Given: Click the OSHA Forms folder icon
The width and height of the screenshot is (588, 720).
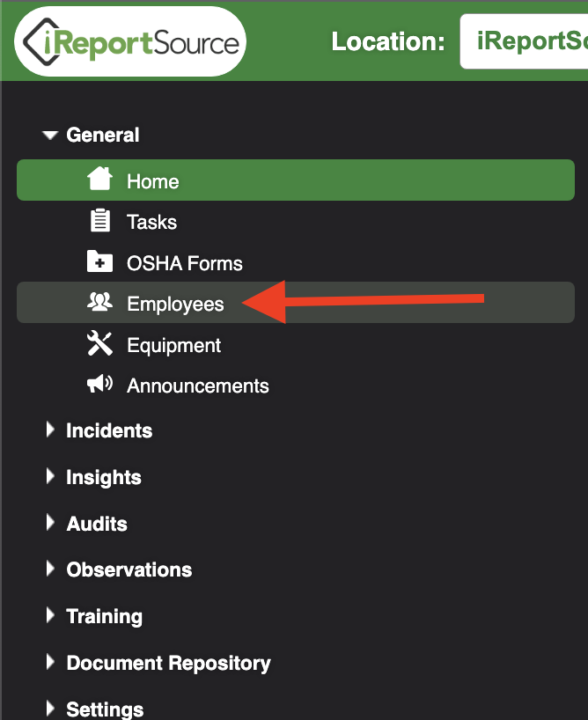Looking at the screenshot, I should (99, 261).
